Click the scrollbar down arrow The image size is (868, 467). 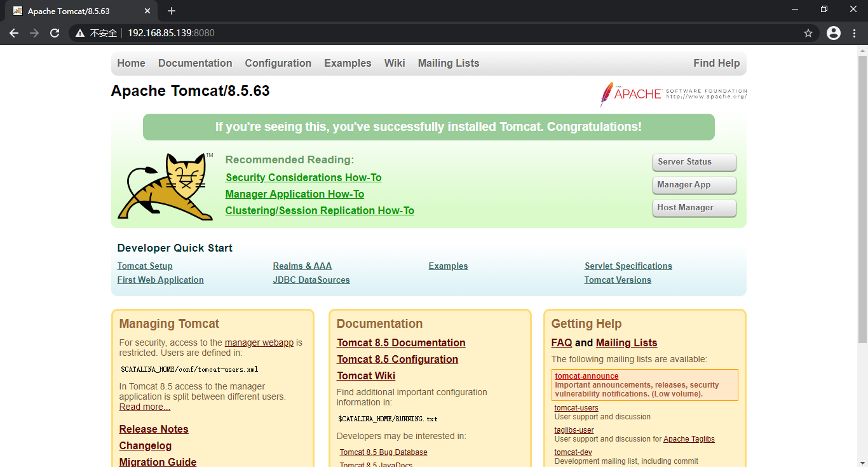[x=862, y=462]
